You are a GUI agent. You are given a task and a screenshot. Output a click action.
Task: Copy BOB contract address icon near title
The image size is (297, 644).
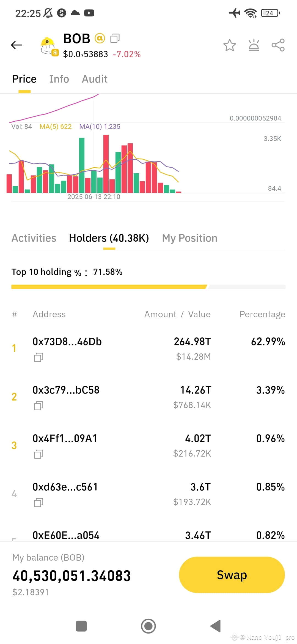(x=115, y=38)
